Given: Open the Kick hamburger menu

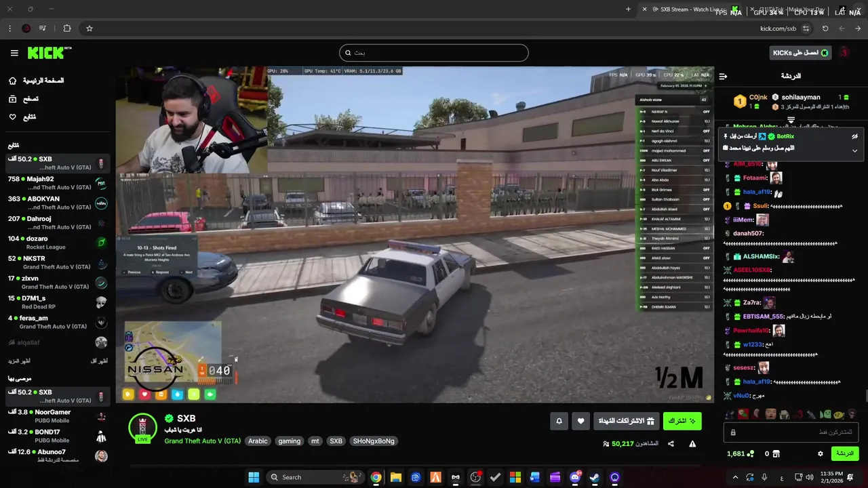Looking at the screenshot, I should [x=14, y=53].
